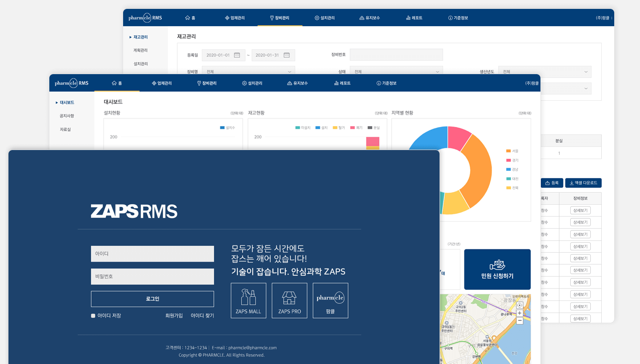Click 레포트 bar-chart icon in dashboard window navbar
The width and height of the screenshot is (640, 364).
pyautogui.click(x=336, y=83)
